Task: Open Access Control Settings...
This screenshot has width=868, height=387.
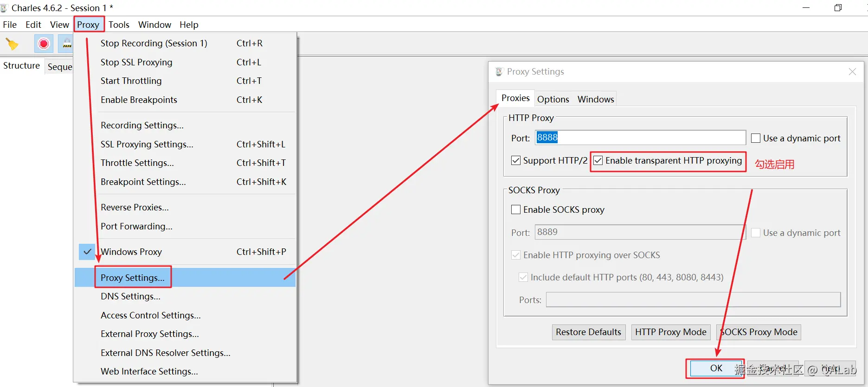Action: [185, 315]
